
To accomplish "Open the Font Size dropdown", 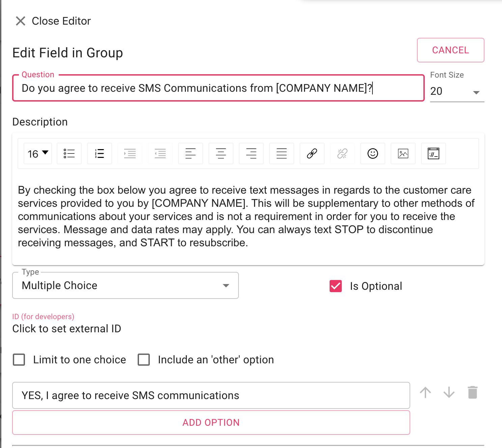I will [457, 91].
